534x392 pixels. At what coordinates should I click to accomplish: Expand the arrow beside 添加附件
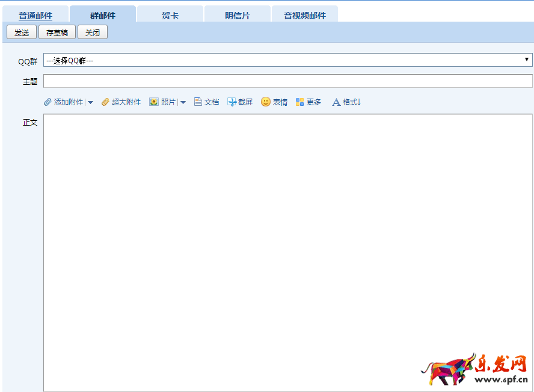click(90, 102)
